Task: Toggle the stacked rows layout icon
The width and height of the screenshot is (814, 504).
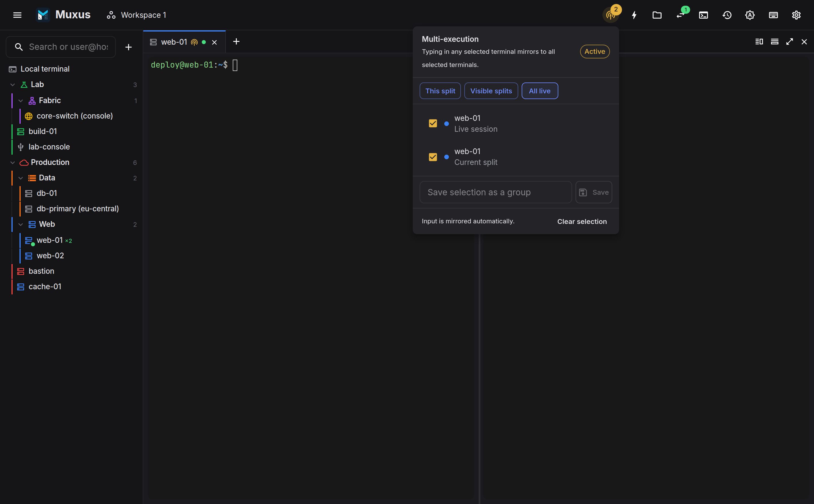Action: point(775,42)
